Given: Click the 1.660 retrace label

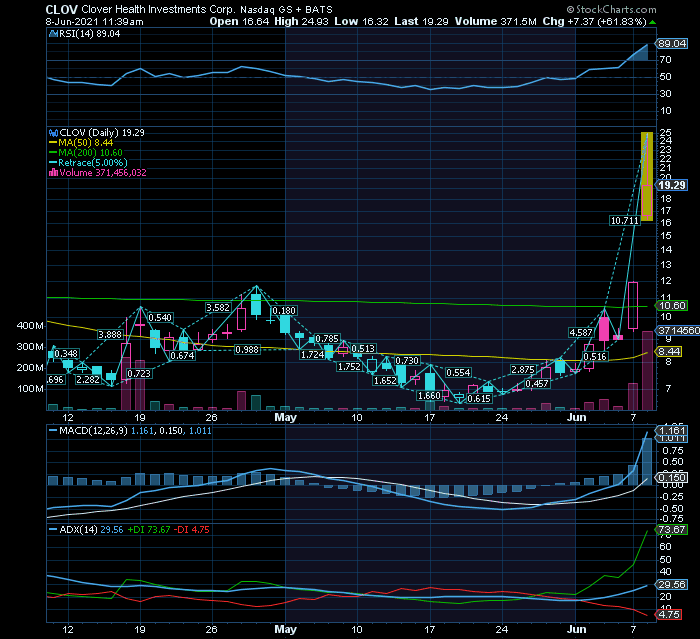Looking at the screenshot, I should [429, 396].
